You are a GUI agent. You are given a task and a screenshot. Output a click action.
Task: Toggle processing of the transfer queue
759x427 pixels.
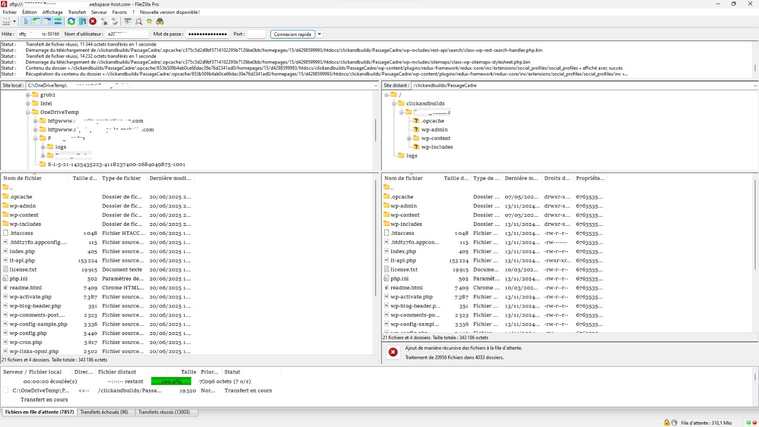point(82,22)
